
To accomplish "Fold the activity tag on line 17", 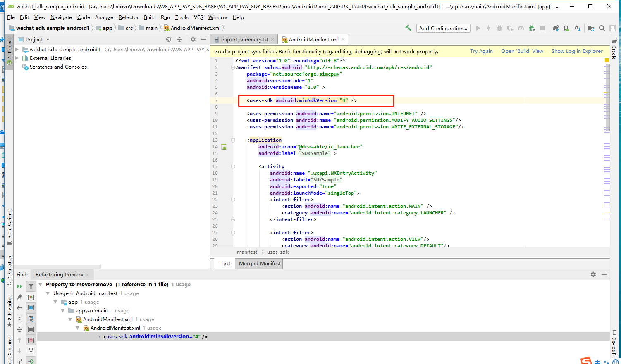I will (233, 167).
